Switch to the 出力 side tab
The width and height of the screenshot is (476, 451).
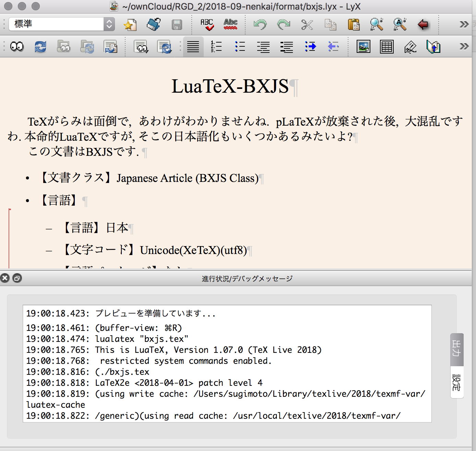click(456, 350)
